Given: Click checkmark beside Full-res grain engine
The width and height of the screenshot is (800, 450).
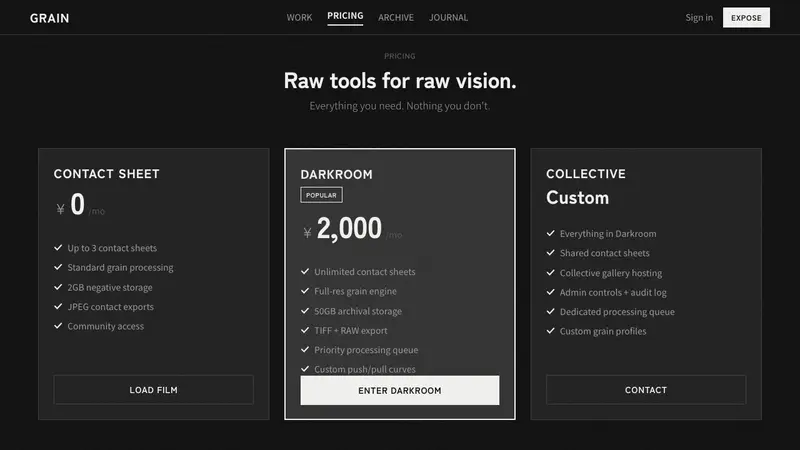Looking at the screenshot, I should pyautogui.click(x=305, y=291).
